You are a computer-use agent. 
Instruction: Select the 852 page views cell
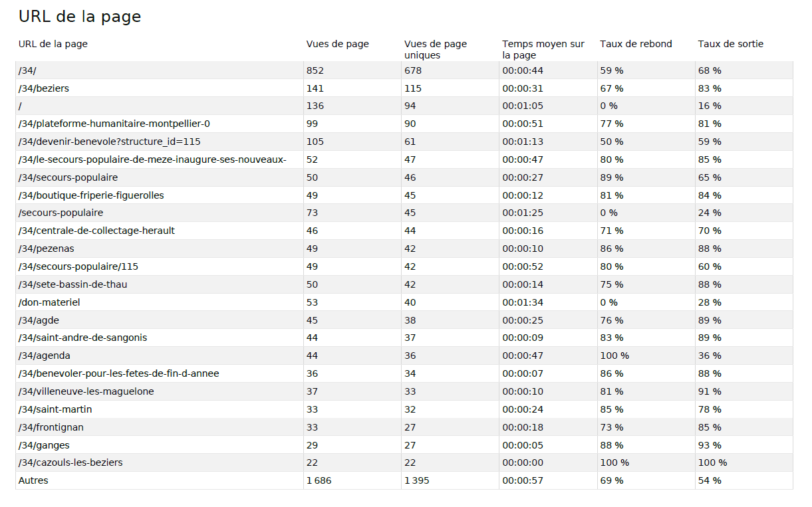click(315, 70)
